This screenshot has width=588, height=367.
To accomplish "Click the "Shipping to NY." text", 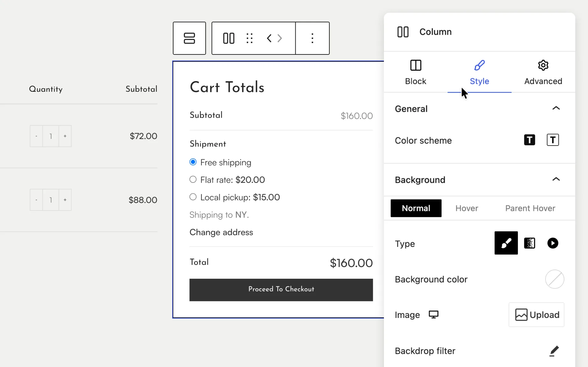I will (219, 215).
